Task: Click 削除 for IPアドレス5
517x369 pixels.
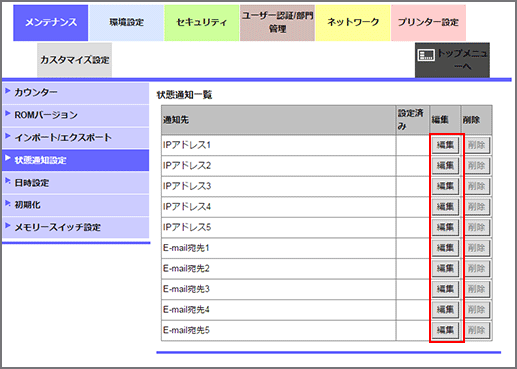Action: click(x=477, y=227)
